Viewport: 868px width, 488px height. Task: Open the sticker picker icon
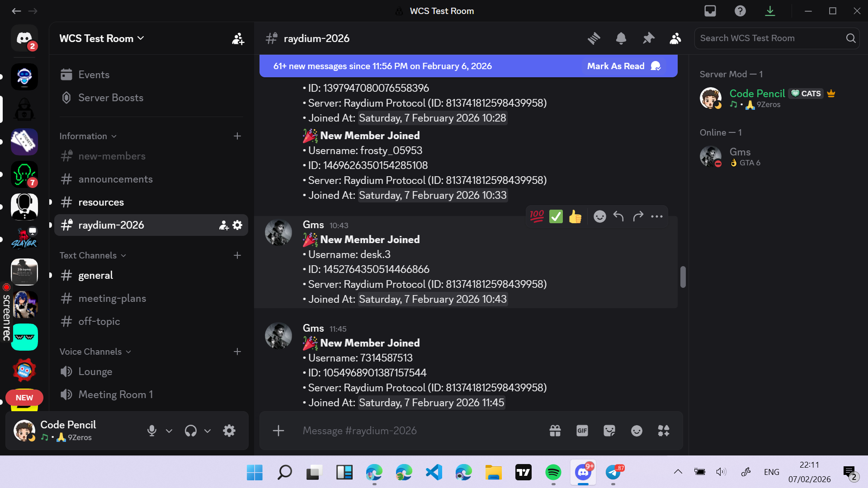click(609, 431)
